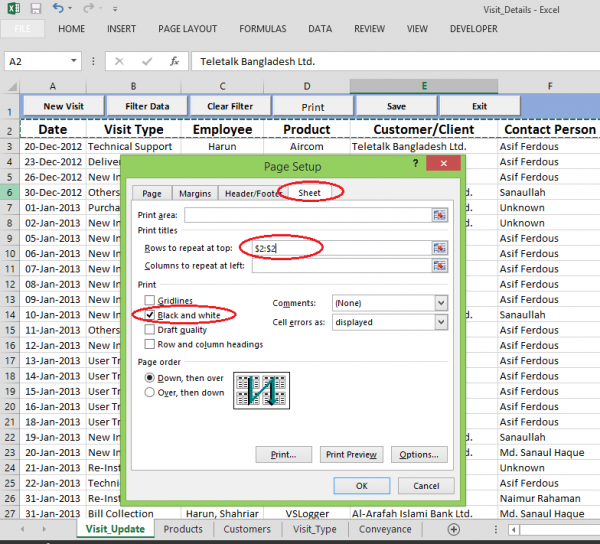Switch to the Products sheet tab
This screenshot has height=544, width=600.
pos(183,529)
